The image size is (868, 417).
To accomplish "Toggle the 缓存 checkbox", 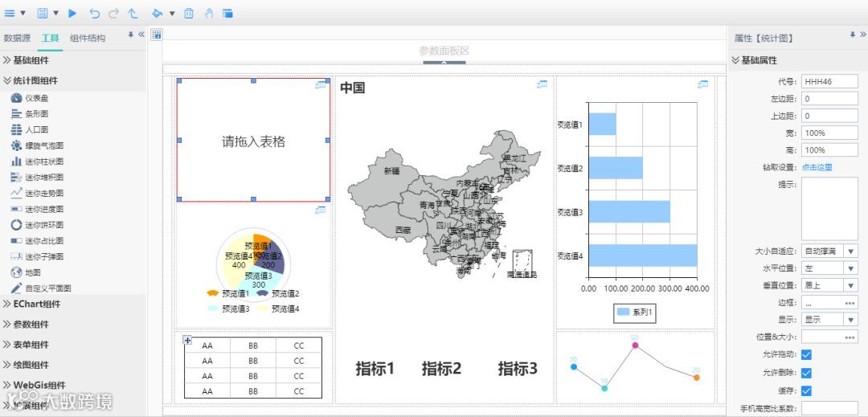I will (x=807, y=391).
